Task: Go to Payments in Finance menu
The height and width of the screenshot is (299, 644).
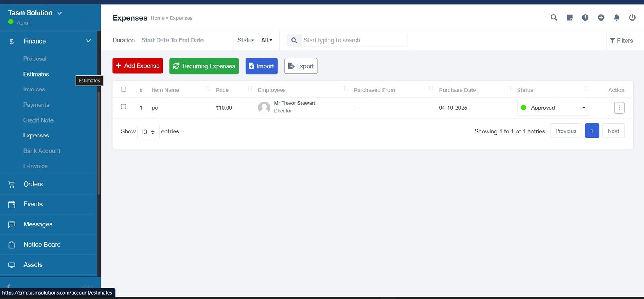Action: 36,105
